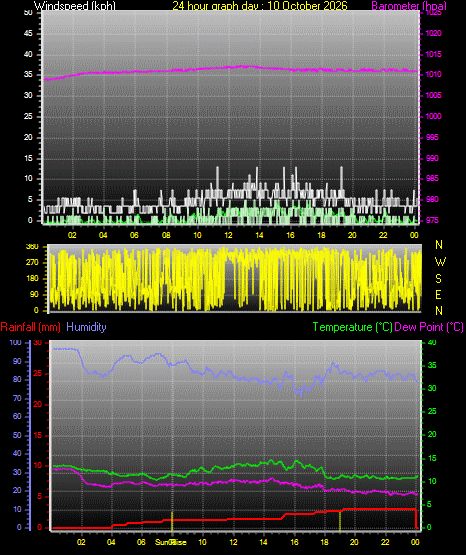Select the Humidity legend label
Image resolution: width=466 pixels, height=555 pixels.
(x=86, y=327)
